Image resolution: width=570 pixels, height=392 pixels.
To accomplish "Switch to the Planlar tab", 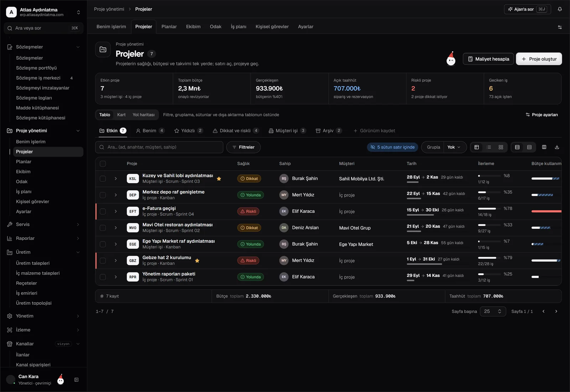I will point(169,27).
